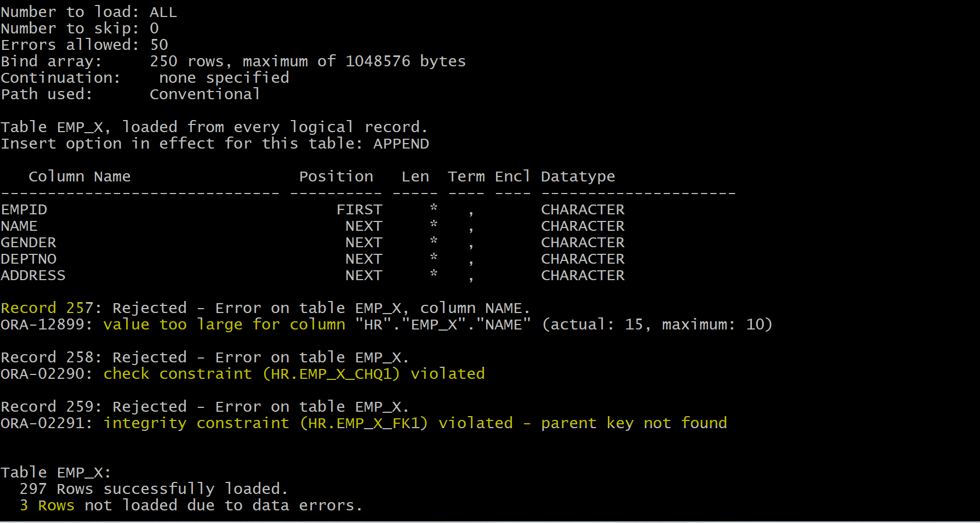Screen dimensions: 980x523
Task: Click the "GENDER" column name
Action: pos(29,242)
